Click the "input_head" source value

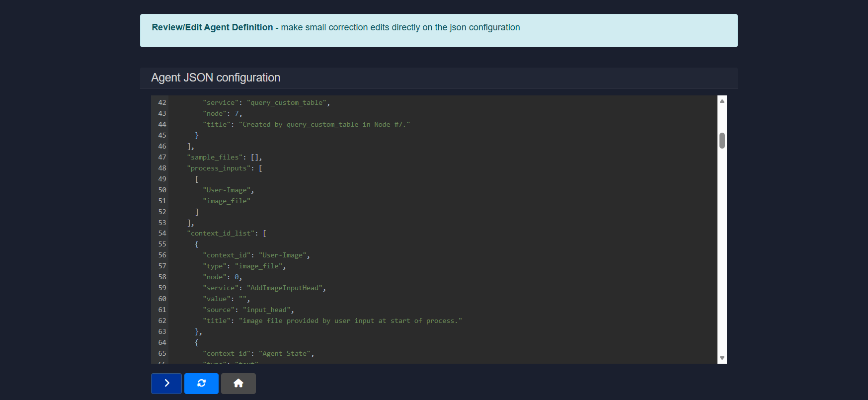[267, 310]
